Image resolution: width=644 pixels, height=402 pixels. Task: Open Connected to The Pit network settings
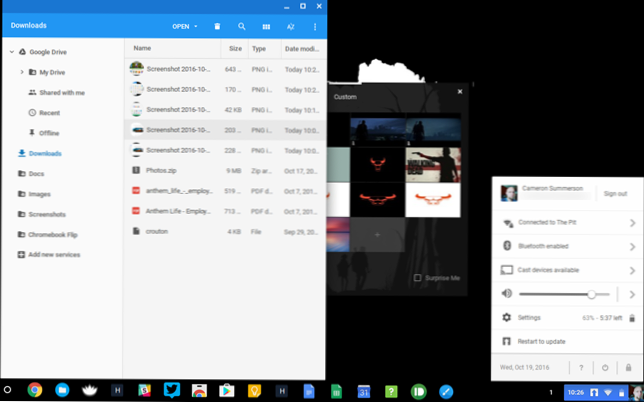[568, 223]
